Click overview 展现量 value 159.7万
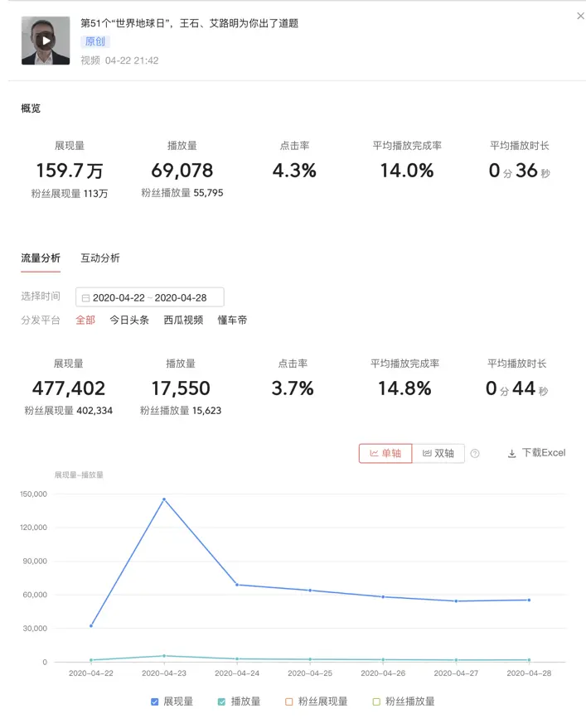This screenshot has height=728, width=586. tap(70, 171)
